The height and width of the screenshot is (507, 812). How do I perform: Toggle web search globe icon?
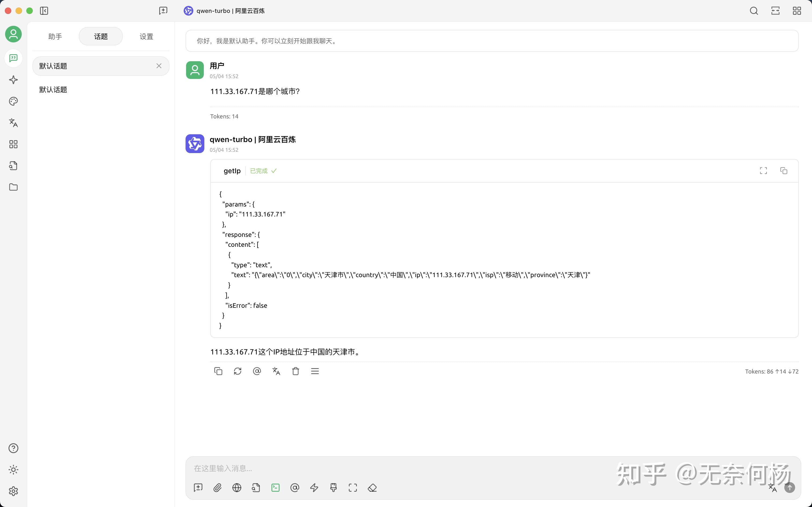click(237, 488)
